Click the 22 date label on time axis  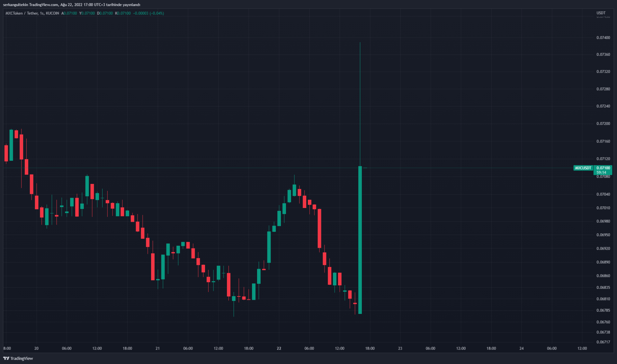pos(279,348)
